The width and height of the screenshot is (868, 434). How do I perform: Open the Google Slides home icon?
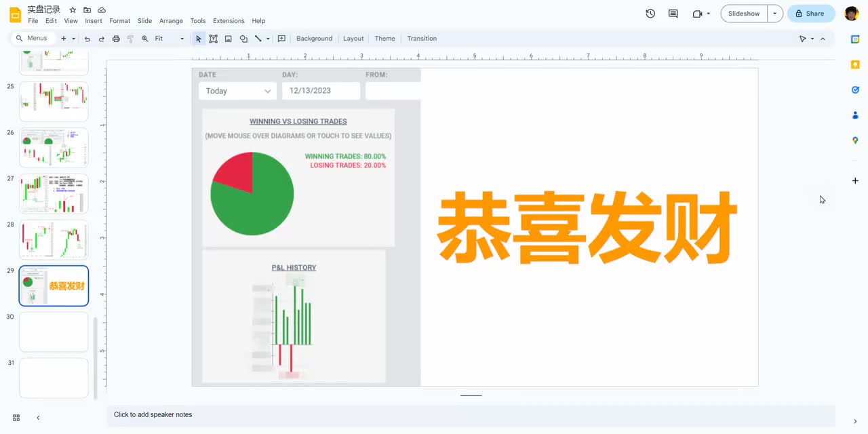click(x=15, y=14)
